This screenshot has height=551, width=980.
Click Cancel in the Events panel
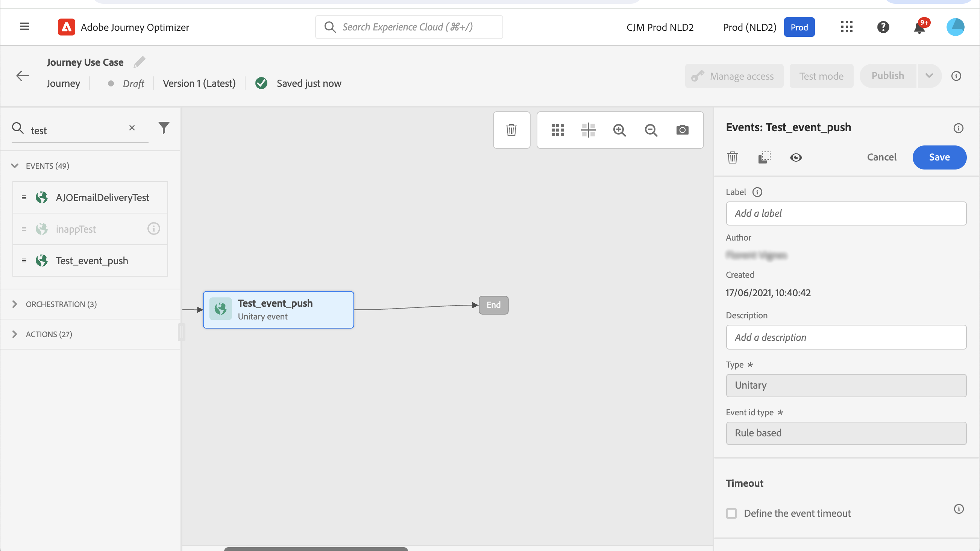coord(881,157)
